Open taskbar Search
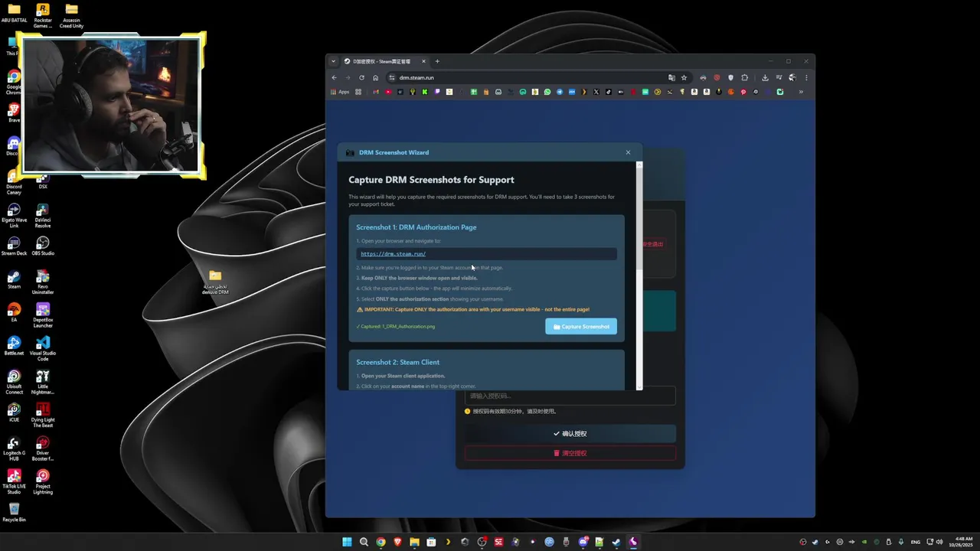The height and width of the screenshot is (551, 980). point(364,542)
